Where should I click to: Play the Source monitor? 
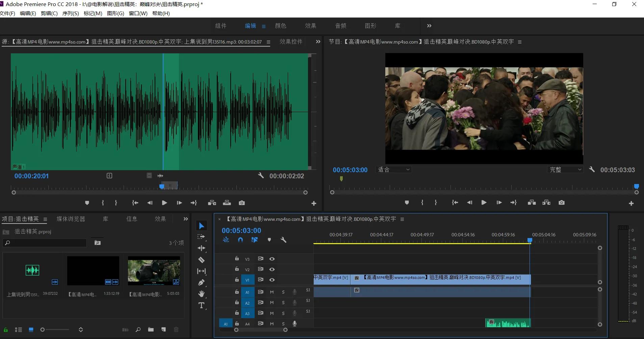click(164, 203)
